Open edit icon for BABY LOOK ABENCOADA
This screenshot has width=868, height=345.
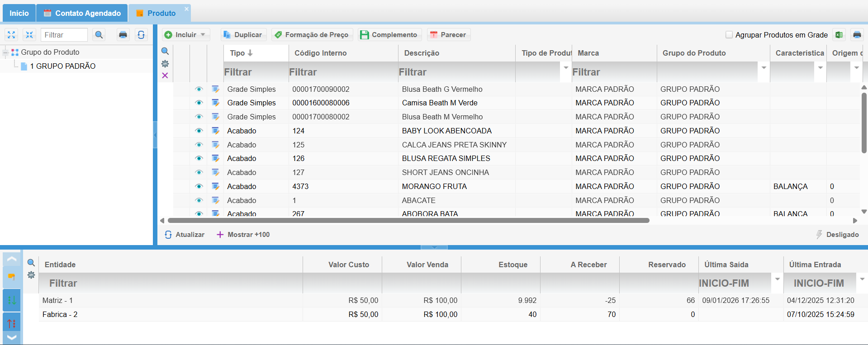tap(216, 131)
